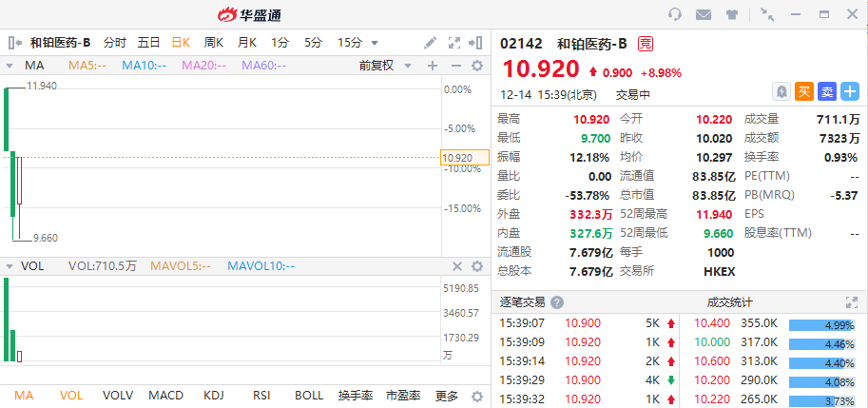Click the 52周最高 value 11.940

point(714,214)
